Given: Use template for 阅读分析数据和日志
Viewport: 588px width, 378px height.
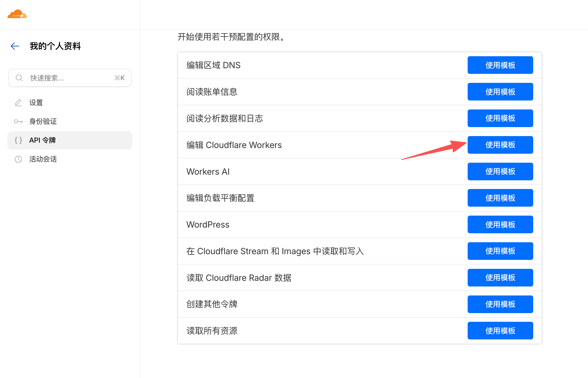Looking at the screenshot, I should [x=500, y=118].
